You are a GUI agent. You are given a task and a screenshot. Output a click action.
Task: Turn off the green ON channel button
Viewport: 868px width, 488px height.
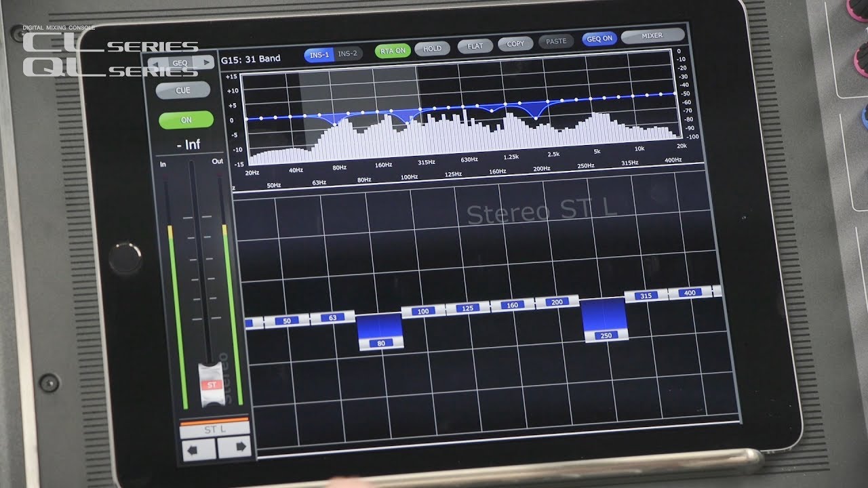coord(186,120)
